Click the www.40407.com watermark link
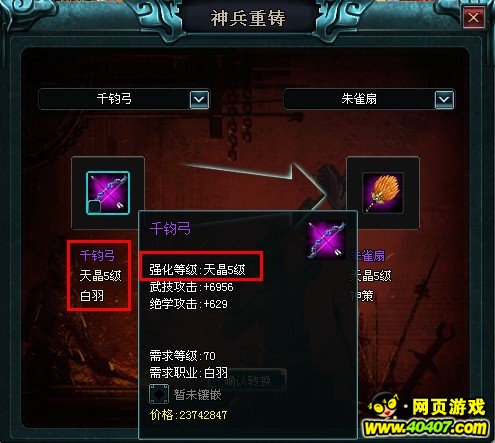 click(x=426, y=428)
